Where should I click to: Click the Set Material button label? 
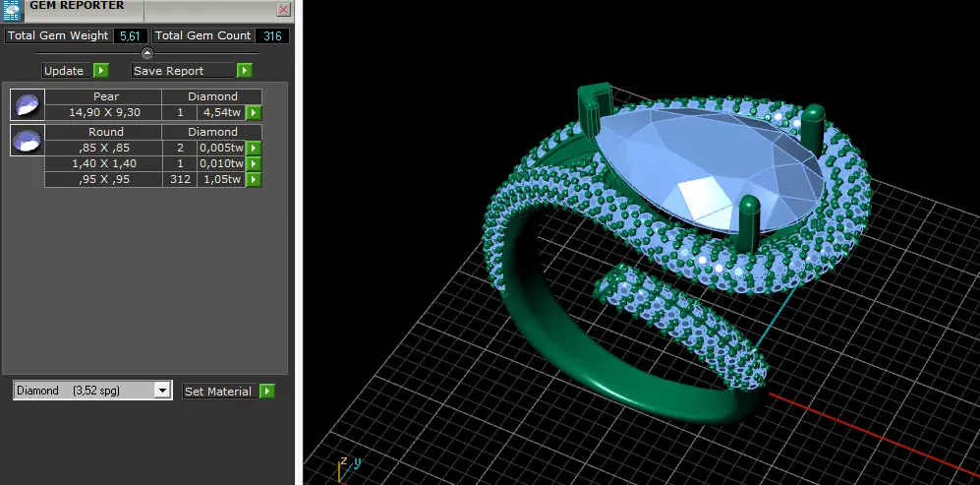pyautogui.click(x=220, y=392)
